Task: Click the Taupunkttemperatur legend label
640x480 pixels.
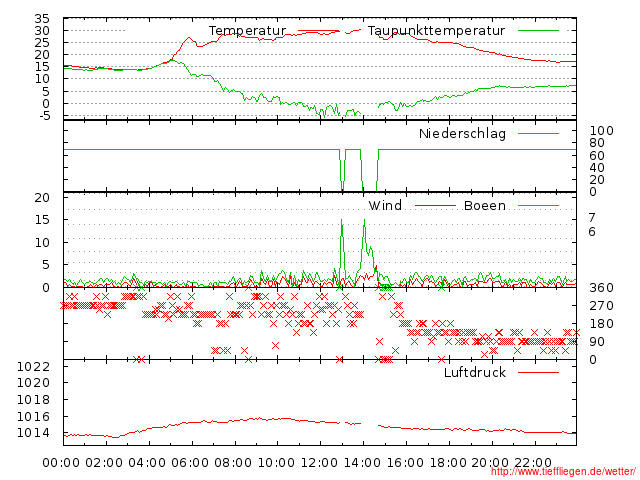Action: [436, 31]
